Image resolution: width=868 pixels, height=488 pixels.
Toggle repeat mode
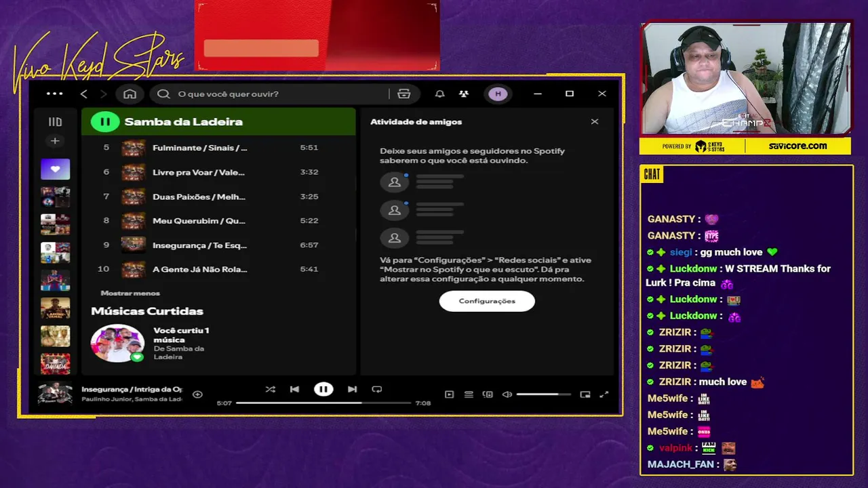coord(377,389)
